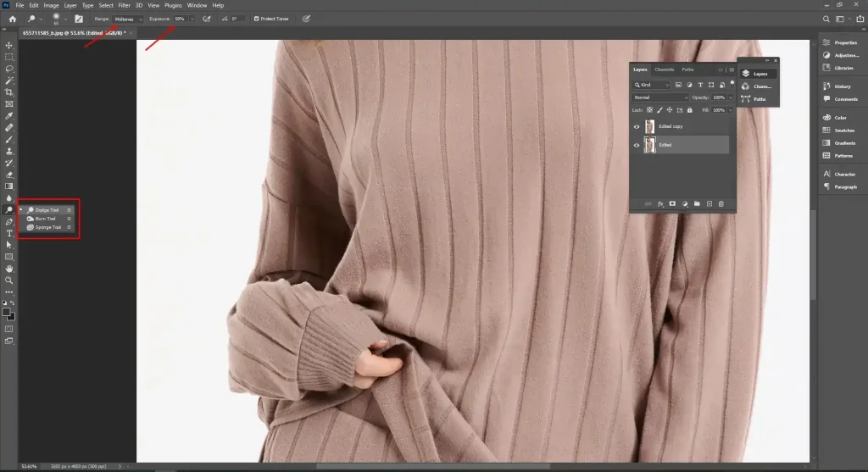The width and height of the screenshot is (868, 472).
Task: Select the Hand tool
Action: [8, 269]
